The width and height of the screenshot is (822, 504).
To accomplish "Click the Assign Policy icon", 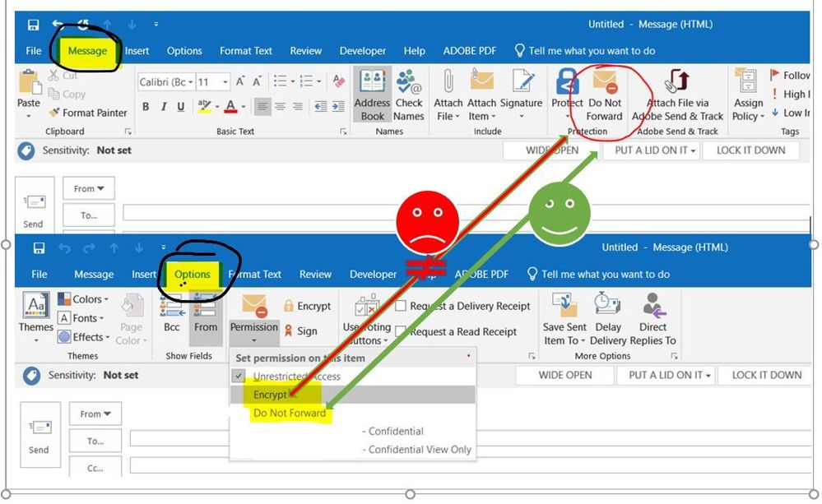I will pos(746,81).
